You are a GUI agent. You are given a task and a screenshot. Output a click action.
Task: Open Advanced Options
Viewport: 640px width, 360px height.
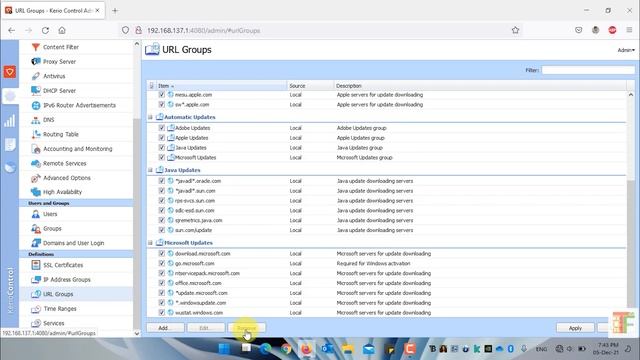(x=67, y=178)
